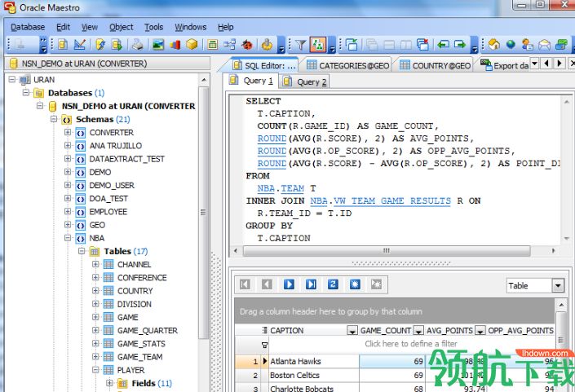This screenshot has height=392, width=575.
Task: Expand the CONVERTER schema node
Action: (x=68, y=132)
